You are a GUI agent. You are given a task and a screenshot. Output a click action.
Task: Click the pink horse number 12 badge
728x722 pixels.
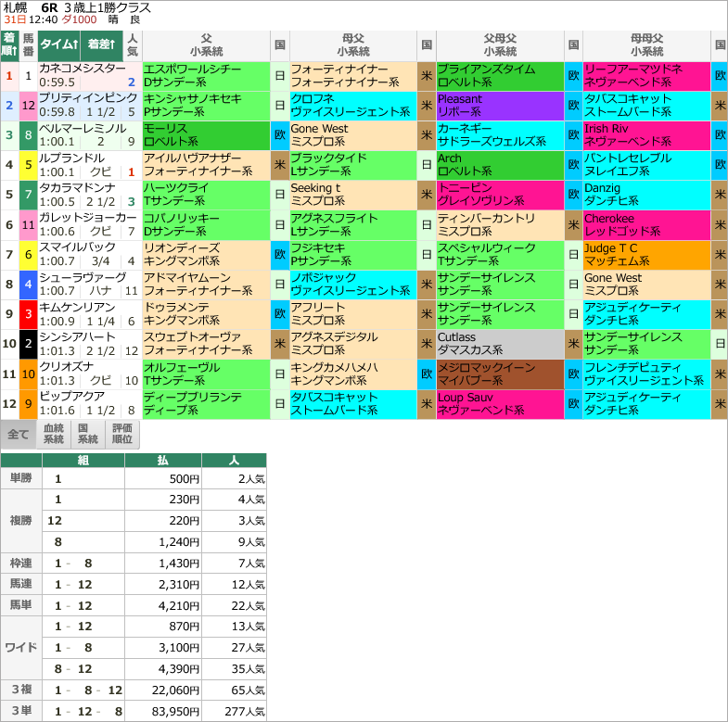click(29, 107)
